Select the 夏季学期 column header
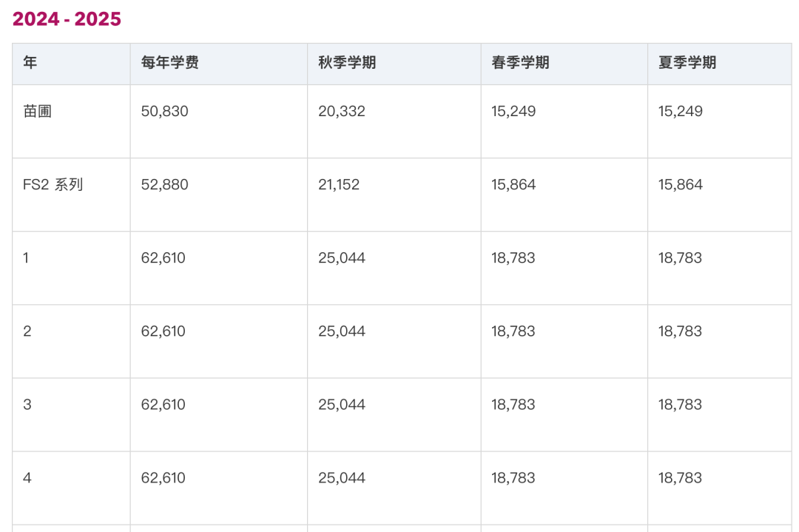799x532 pixels. coord(687,63)
